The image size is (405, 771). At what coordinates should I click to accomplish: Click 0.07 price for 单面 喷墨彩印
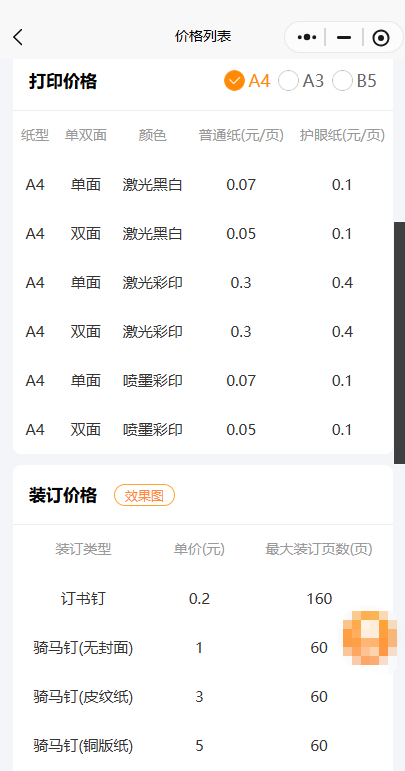241,381
